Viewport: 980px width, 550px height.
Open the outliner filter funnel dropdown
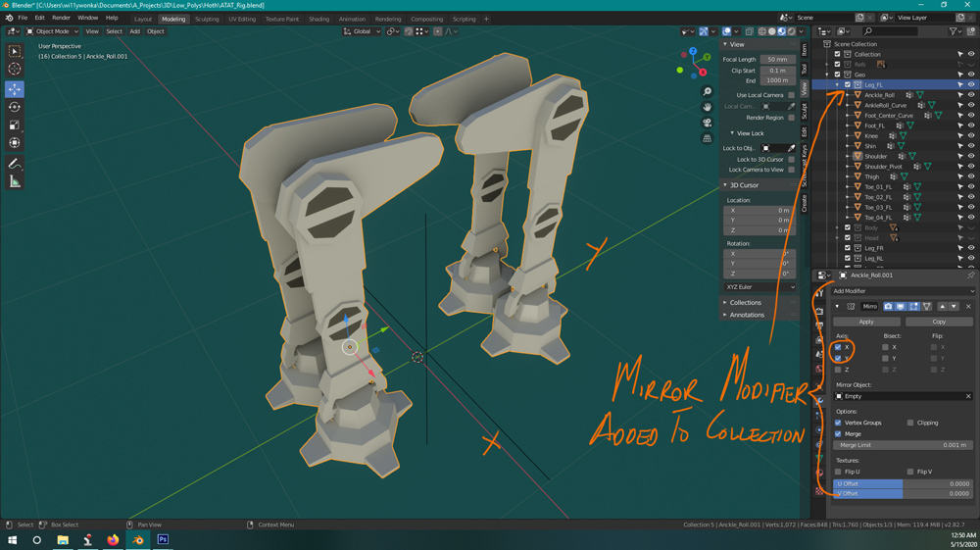coord(955,31)
